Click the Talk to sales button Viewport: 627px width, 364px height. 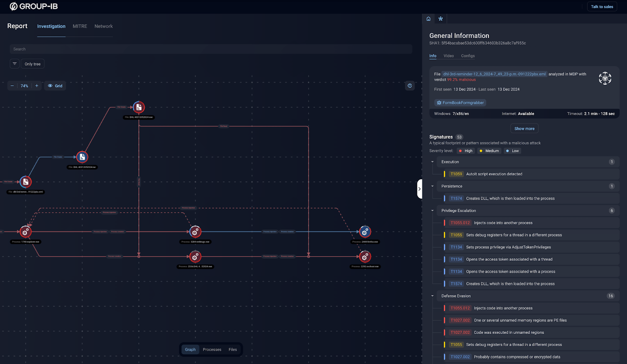click(602, 7)
